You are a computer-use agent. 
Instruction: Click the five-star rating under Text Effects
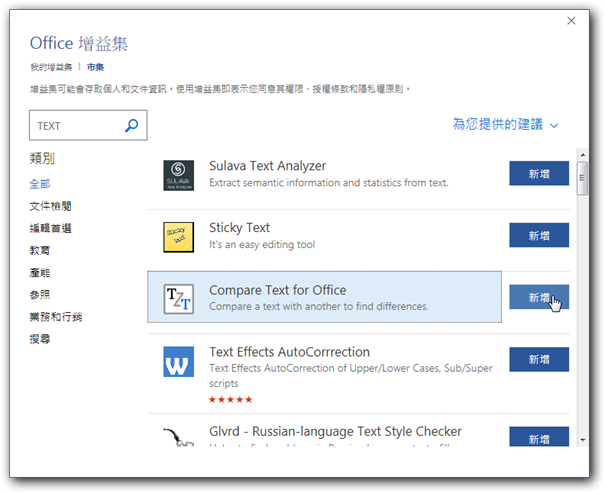pyautogui.click(x=230, y=399)
